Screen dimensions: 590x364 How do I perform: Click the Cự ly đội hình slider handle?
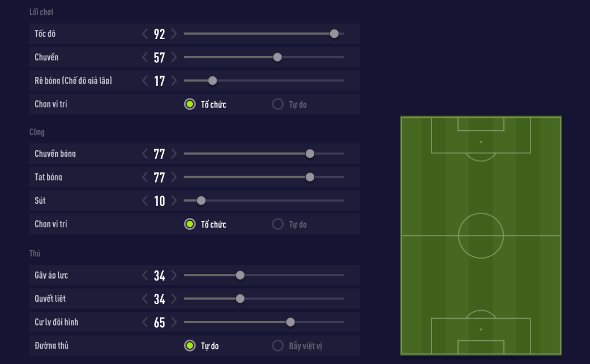coord(290,323)
